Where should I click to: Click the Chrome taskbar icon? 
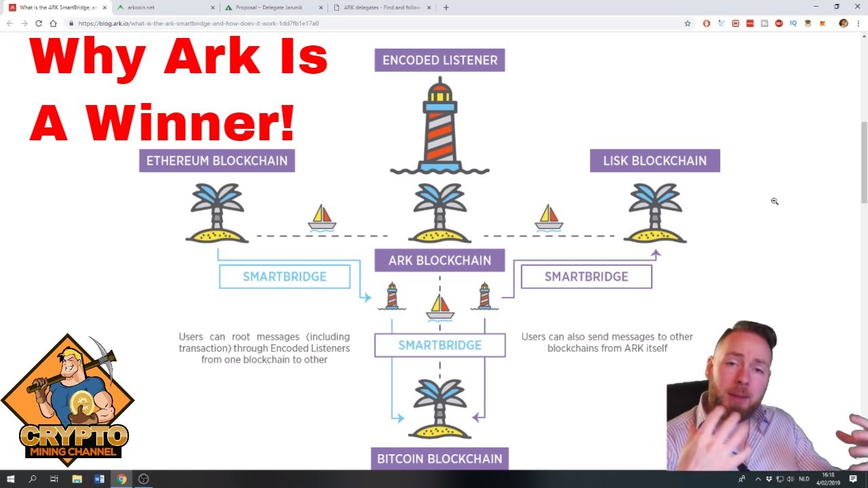[121, 479]
